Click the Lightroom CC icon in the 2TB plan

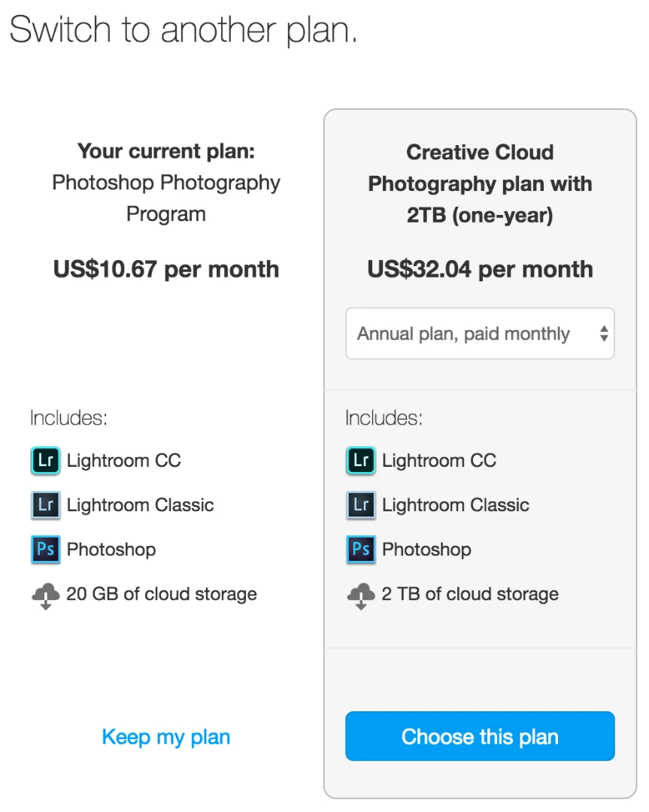click(361, 460)
